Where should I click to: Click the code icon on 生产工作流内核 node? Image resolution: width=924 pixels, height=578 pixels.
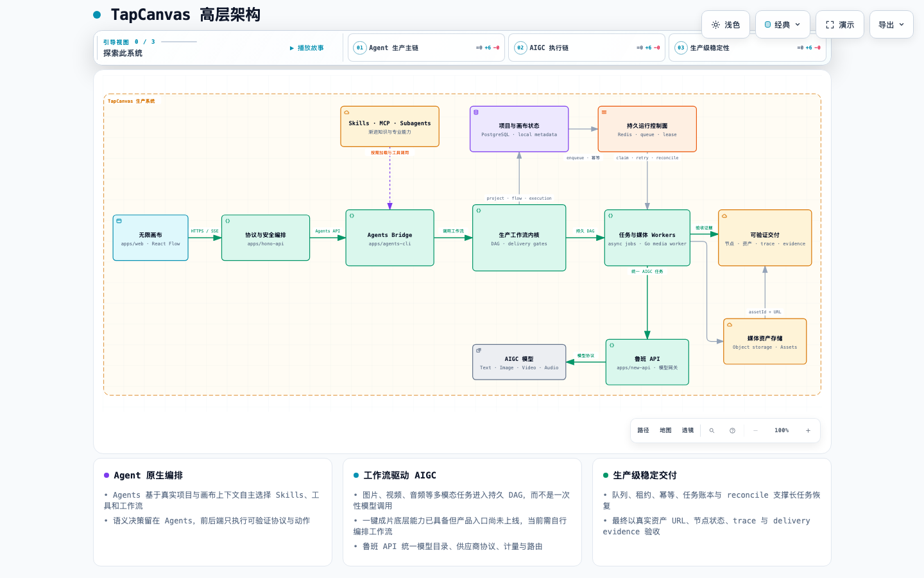click(479, 211)
